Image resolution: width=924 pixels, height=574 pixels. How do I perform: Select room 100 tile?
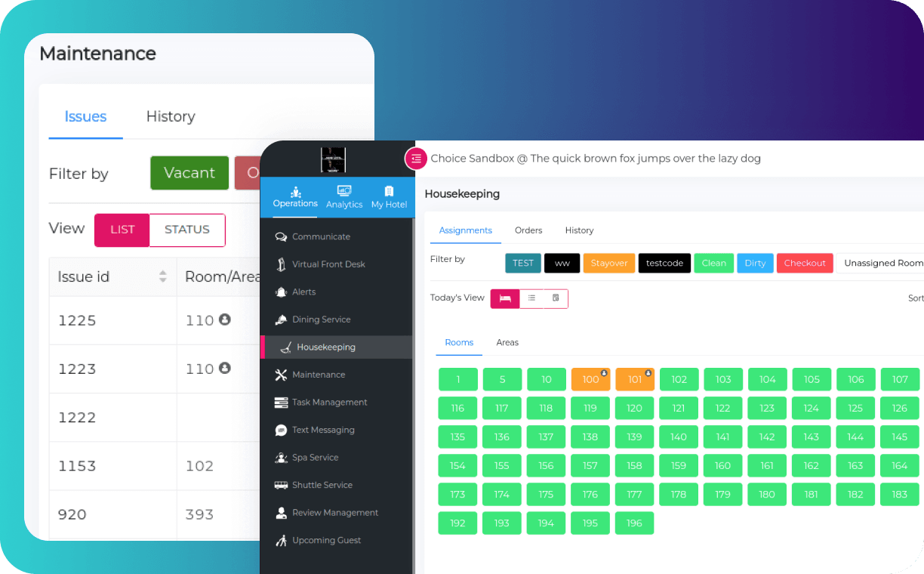click(x=590, y=379)
